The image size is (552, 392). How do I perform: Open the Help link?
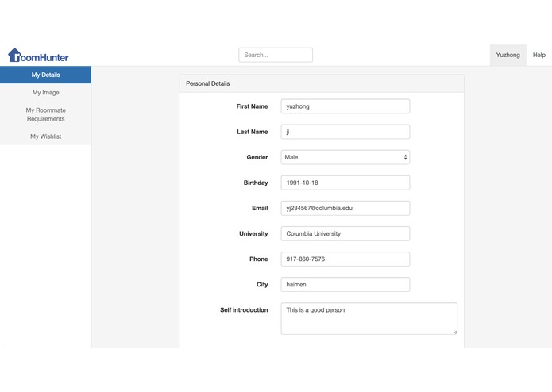click(538, 55)
